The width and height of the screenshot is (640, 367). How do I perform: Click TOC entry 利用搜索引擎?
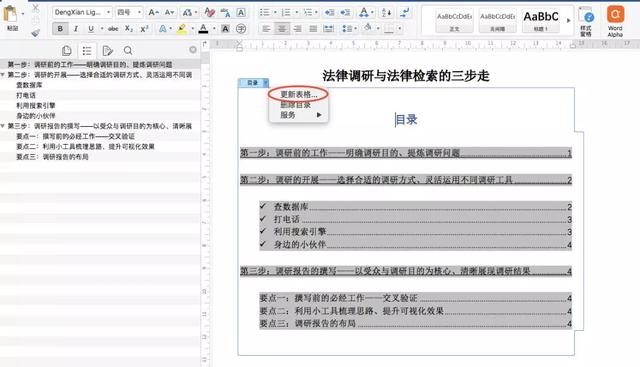pos(416,232)
